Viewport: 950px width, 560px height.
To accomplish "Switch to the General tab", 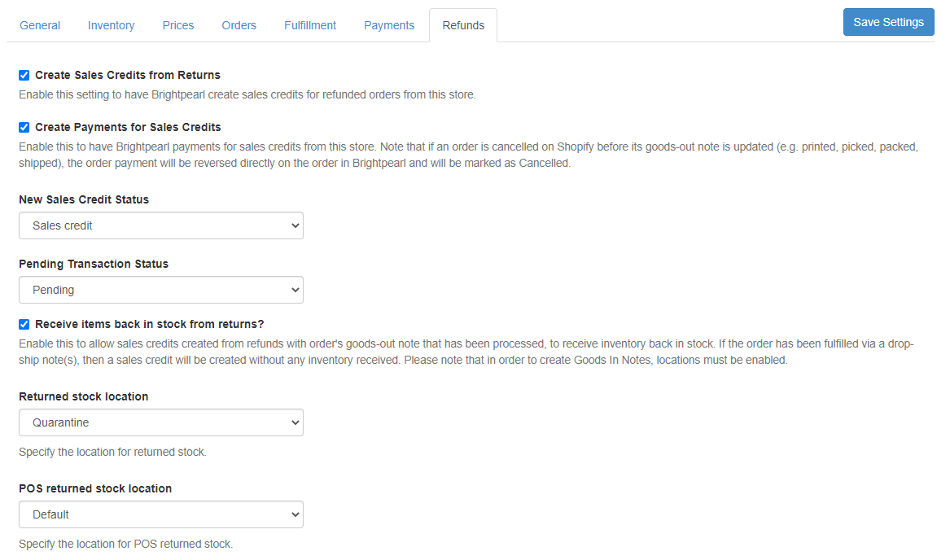I will coord(40,25).
